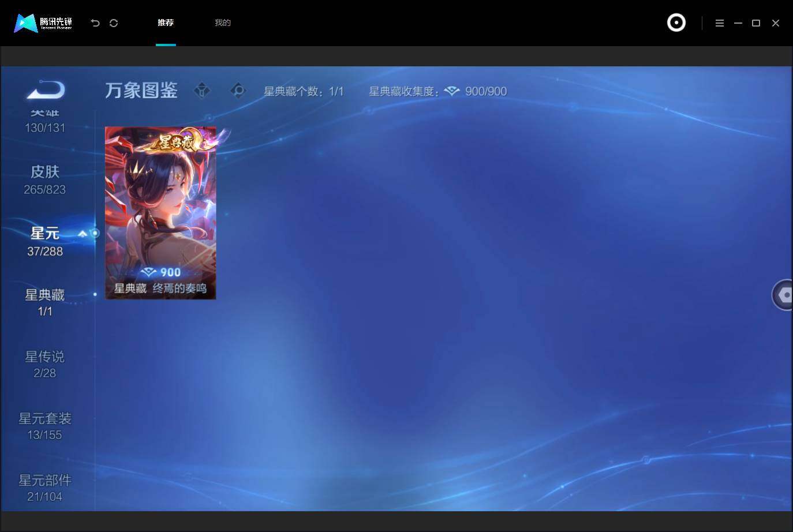Open the 星典藏 1/1 sub-category
This screenshot has height=532, width=793.
point(45,303)
